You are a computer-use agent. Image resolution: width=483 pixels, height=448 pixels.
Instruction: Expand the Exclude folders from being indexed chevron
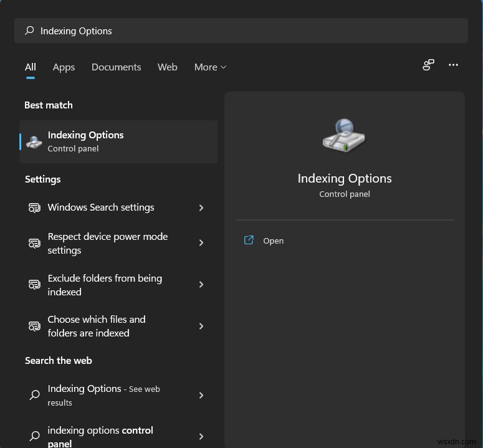pos(201,285)
